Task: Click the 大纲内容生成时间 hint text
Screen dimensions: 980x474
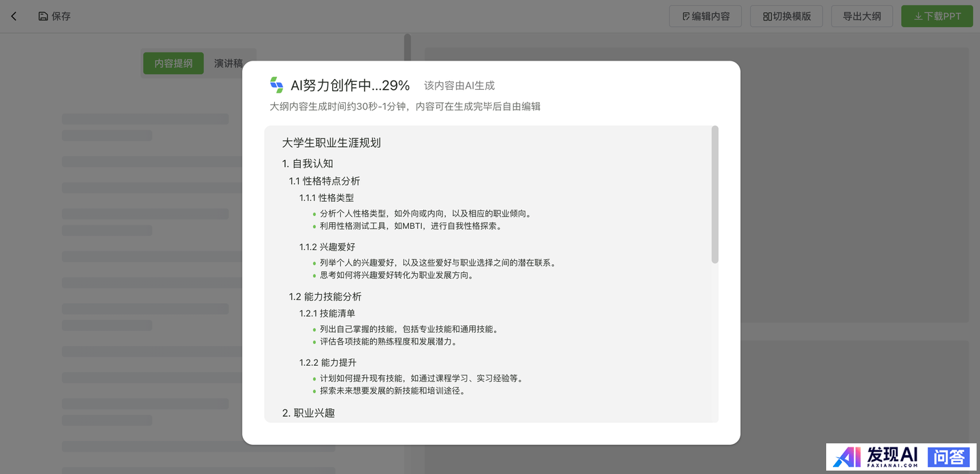Action: (405, 106)
